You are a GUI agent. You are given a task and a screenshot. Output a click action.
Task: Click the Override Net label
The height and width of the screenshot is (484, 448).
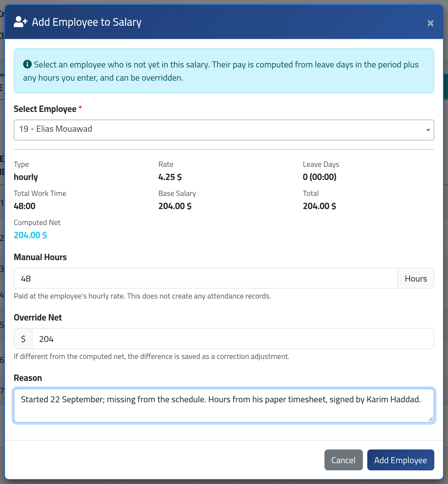point(38,317)
